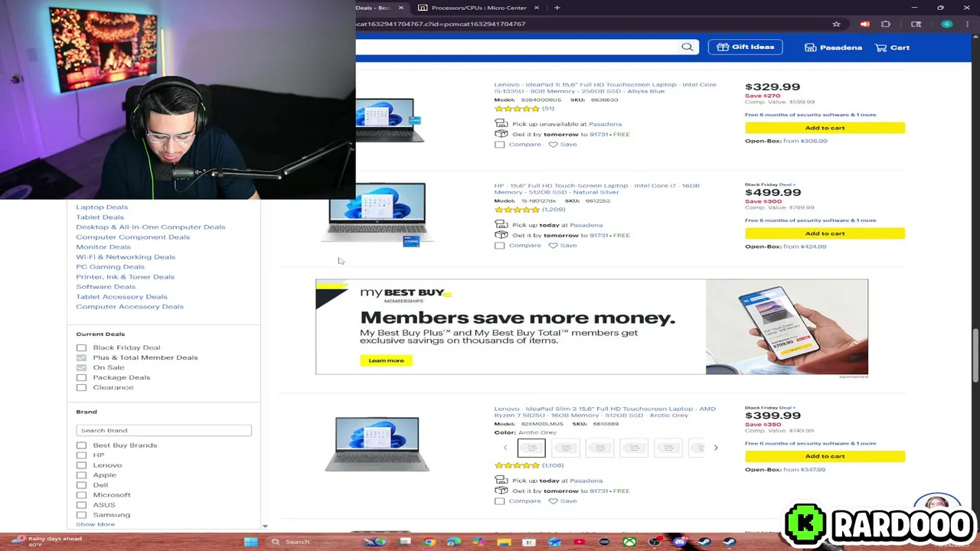Open File Explorer from the taskbar
The height and width of the screenshot is (551, 980).
click(504, 542)
